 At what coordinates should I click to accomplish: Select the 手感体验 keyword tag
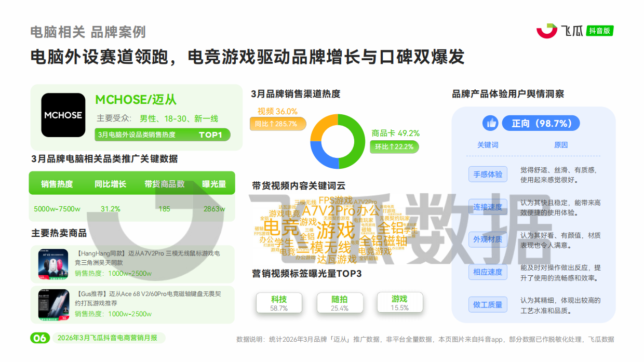click(x=488, y=175)
